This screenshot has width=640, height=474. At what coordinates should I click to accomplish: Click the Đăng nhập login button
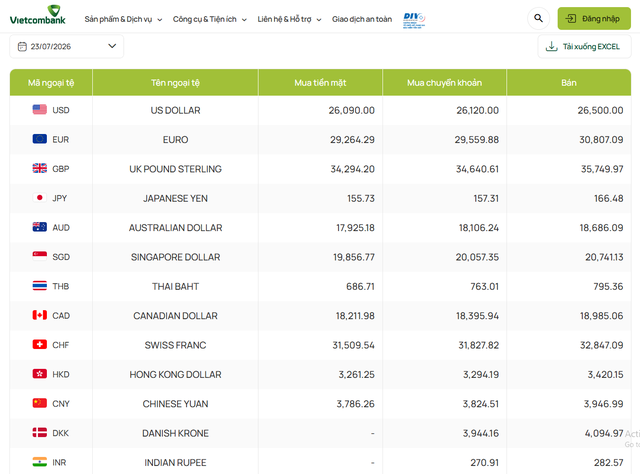coord(594,18)
